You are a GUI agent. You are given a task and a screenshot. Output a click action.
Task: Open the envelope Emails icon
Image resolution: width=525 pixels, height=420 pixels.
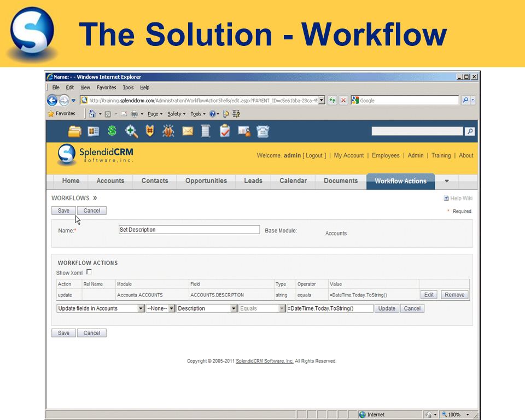pos(188,131)
